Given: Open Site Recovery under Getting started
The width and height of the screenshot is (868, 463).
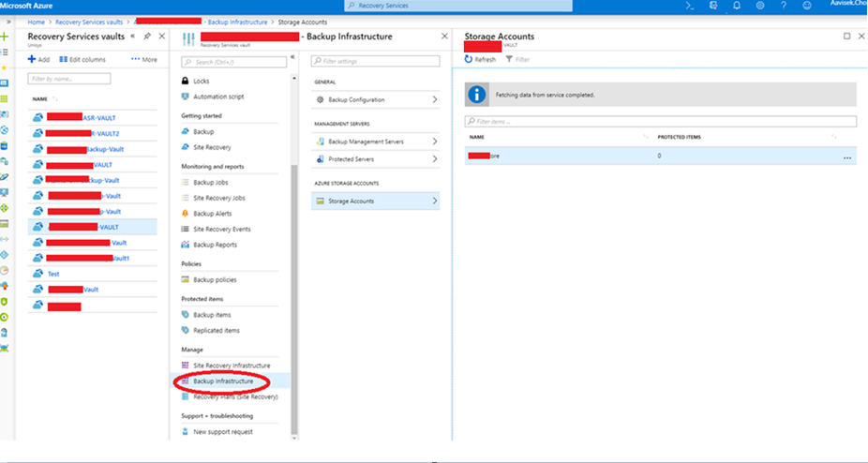Looking at the screenshot, I should [x=212, y=147].
